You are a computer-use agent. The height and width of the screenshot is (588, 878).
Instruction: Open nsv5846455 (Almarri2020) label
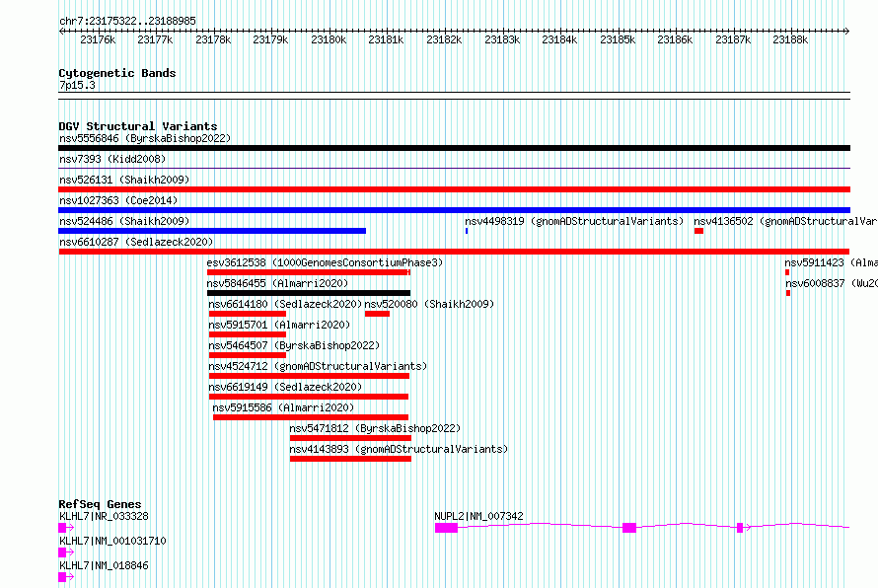277,283
